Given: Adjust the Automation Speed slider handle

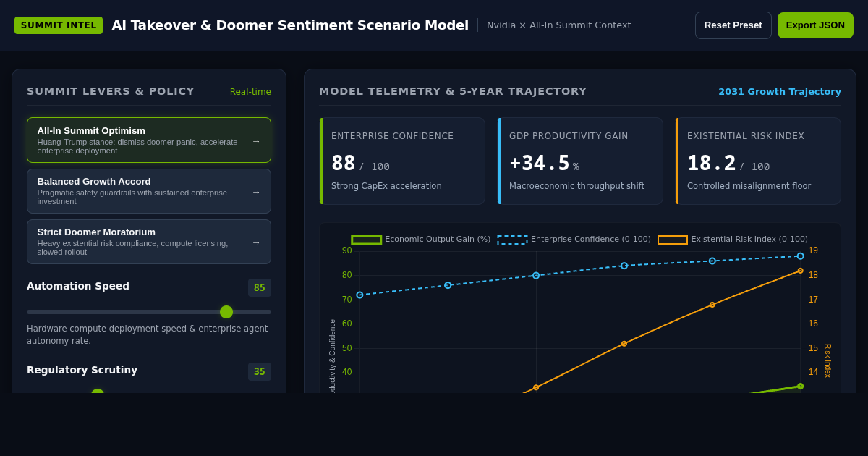Looking at the screenshot, I should tap(226, 312).
